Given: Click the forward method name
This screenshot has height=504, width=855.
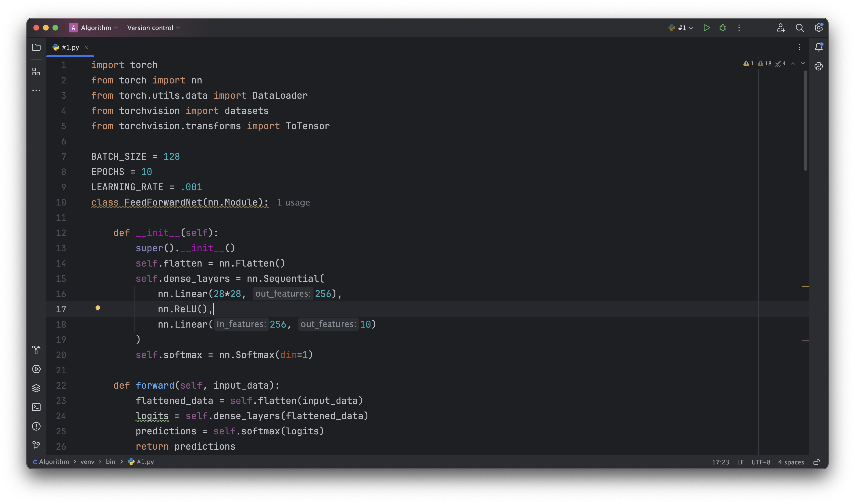Looking at the screenshot, I should (155, 386).
